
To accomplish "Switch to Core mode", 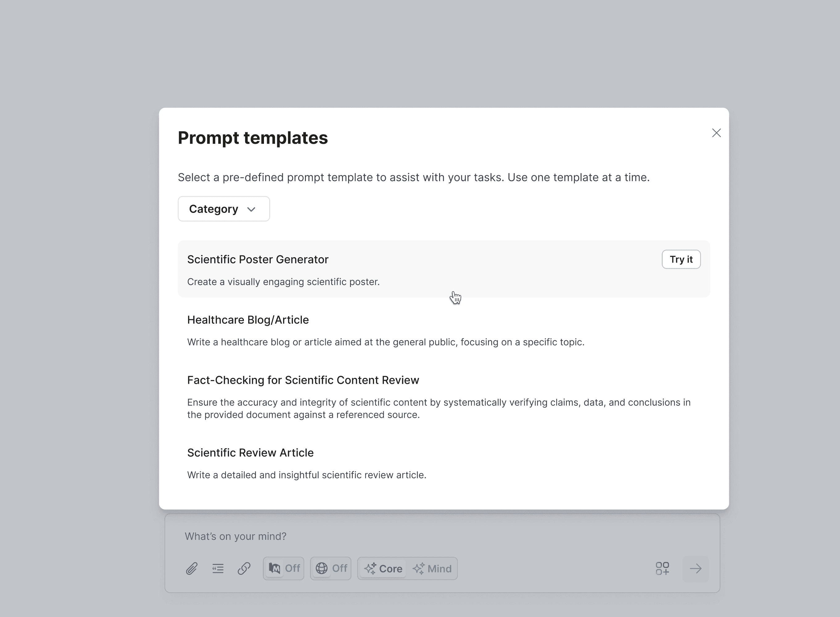I will (383, 569).
